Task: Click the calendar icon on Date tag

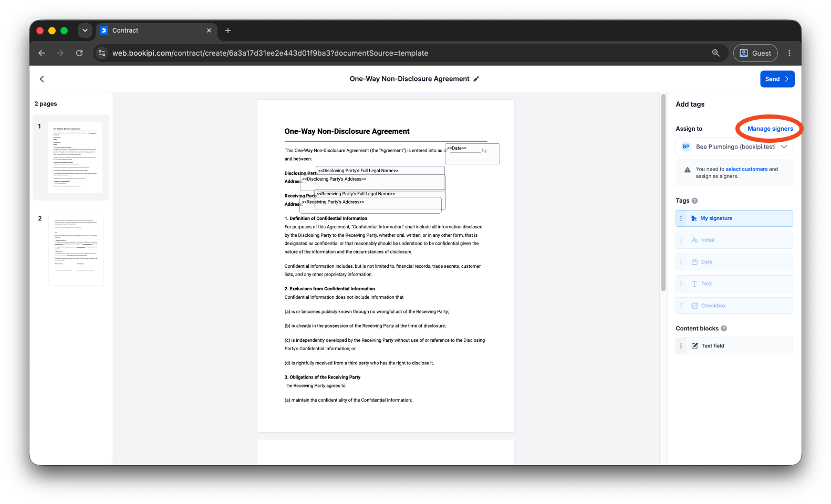Action: pos(694,262)
